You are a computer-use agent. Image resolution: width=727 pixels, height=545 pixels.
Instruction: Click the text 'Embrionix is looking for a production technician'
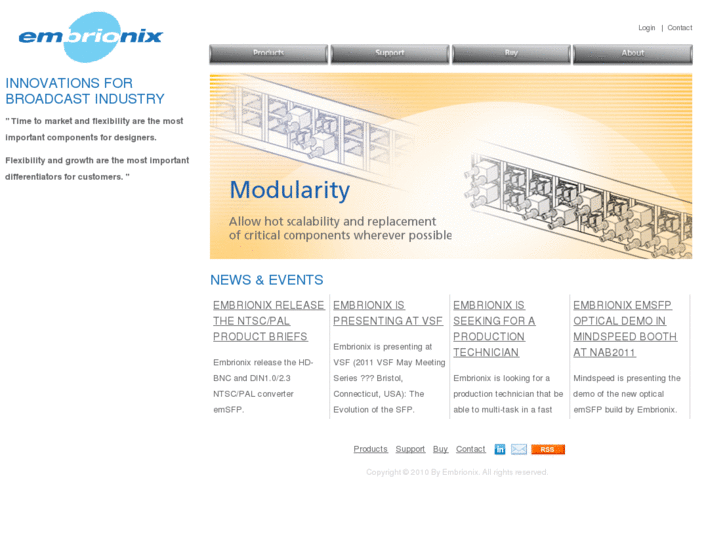click(508, 386)
